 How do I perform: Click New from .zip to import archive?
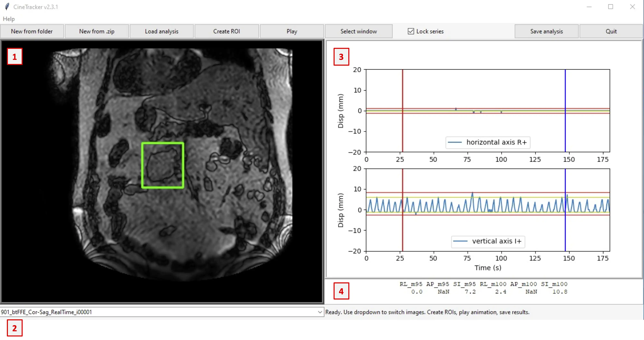point(97,31)
